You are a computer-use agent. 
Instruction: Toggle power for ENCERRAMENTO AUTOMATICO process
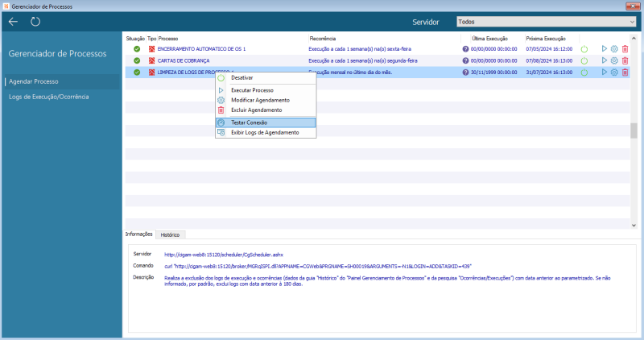[584, 49]
